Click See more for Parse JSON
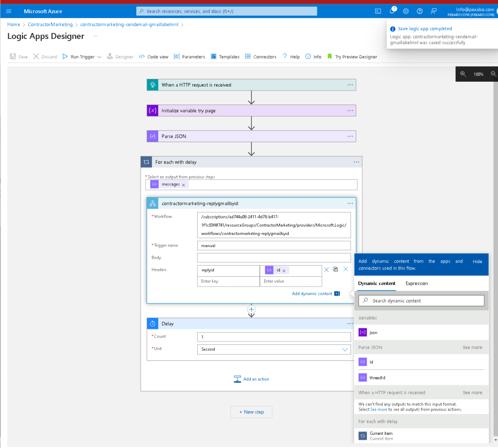The width and height of the screenshot is (498, 448). coord(472,347)
